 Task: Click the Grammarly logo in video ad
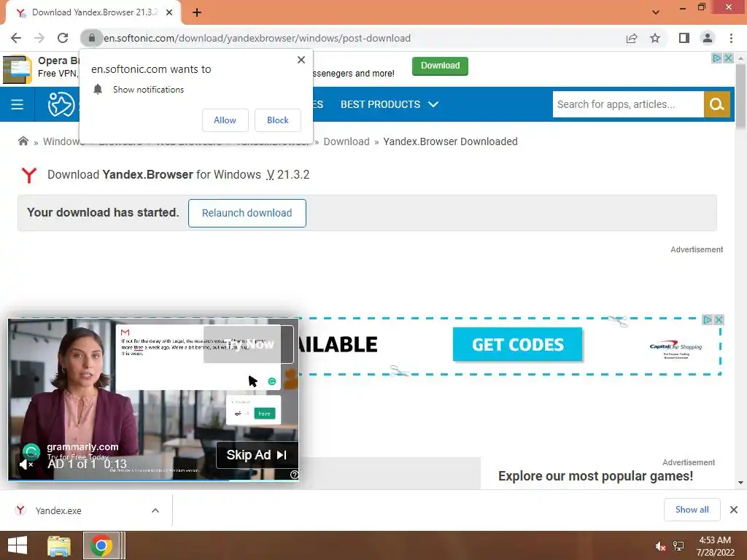(x=31, y=452)
